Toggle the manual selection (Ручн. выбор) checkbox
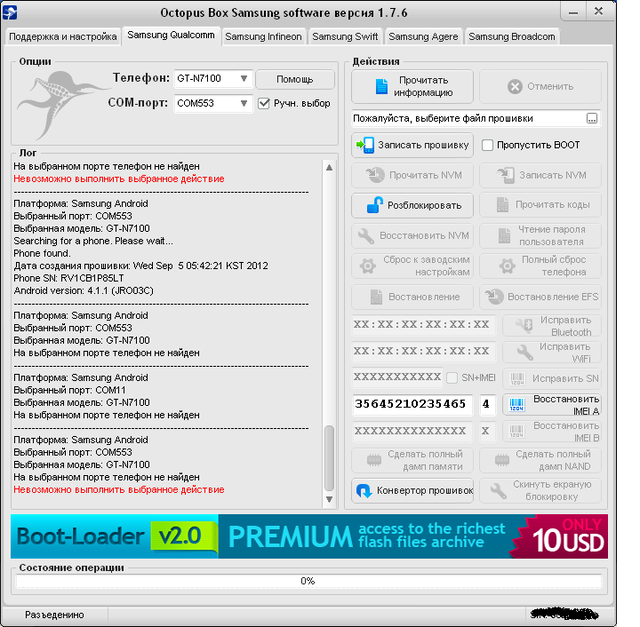Screen dimensions: 640x627 [x=264, y=103]
